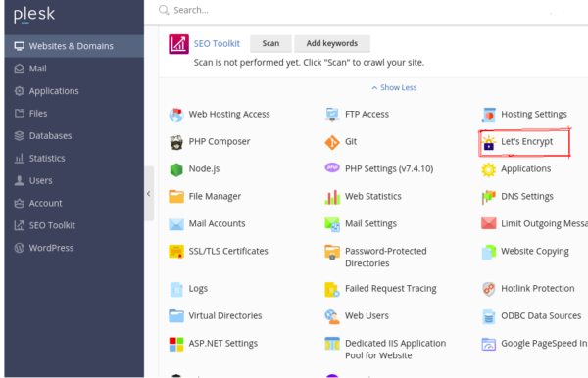Viewport: 588px width, 378px height.
Task: Collapse the sidebar with the arrow handle
Action: pyautogui.click(x=149, y=194)
